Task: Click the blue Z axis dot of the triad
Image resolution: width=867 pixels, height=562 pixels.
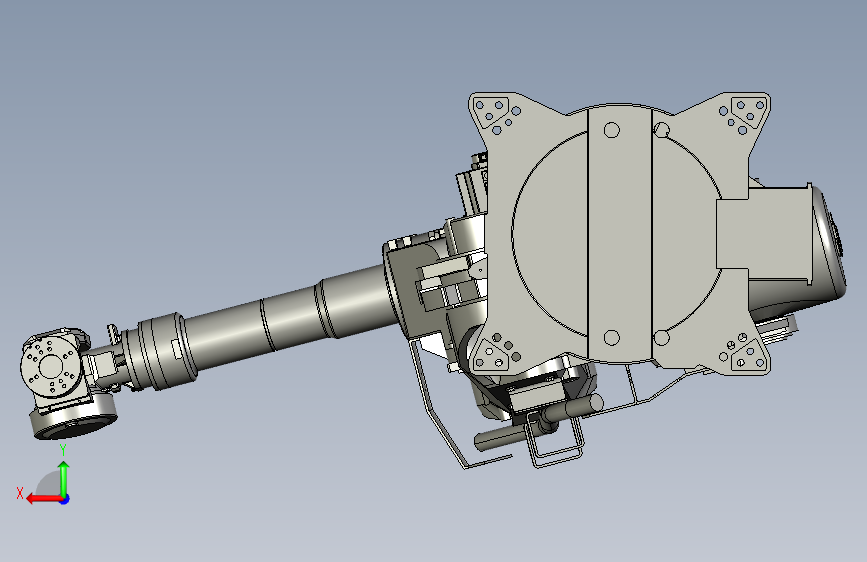Action: [65, 499]
